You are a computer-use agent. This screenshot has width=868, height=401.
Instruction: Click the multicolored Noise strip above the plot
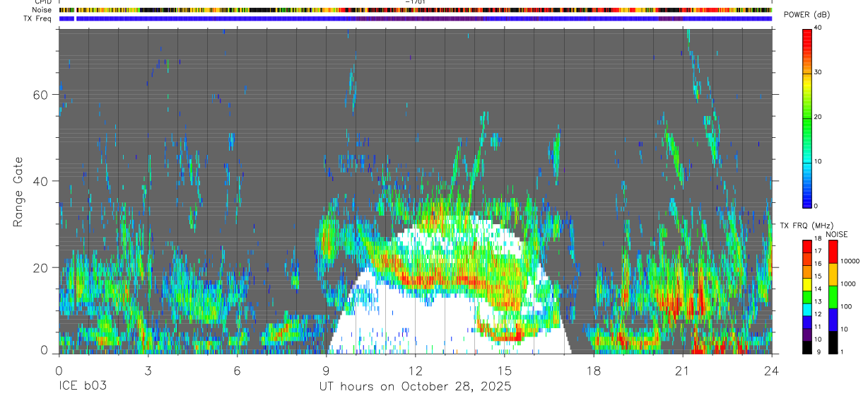(x=415, y=10)
